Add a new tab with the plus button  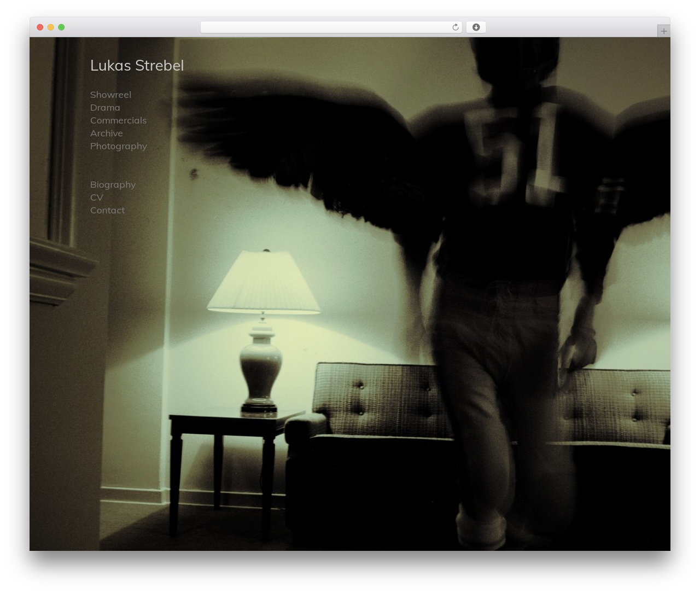663,31
